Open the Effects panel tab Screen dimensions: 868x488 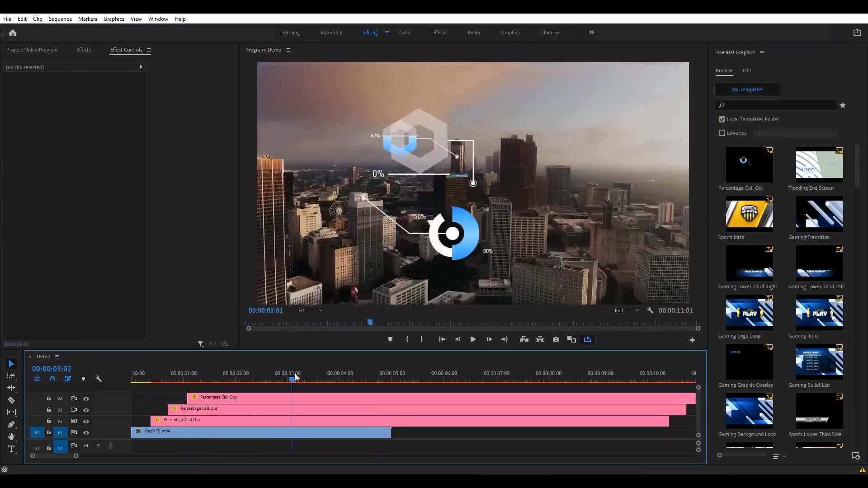84,50
